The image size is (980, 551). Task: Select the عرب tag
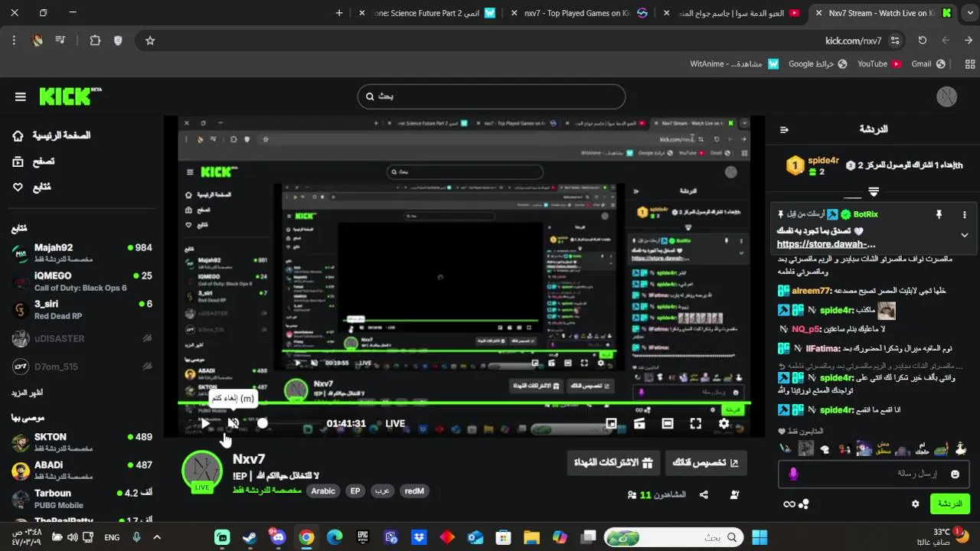[x=382, y=491]
